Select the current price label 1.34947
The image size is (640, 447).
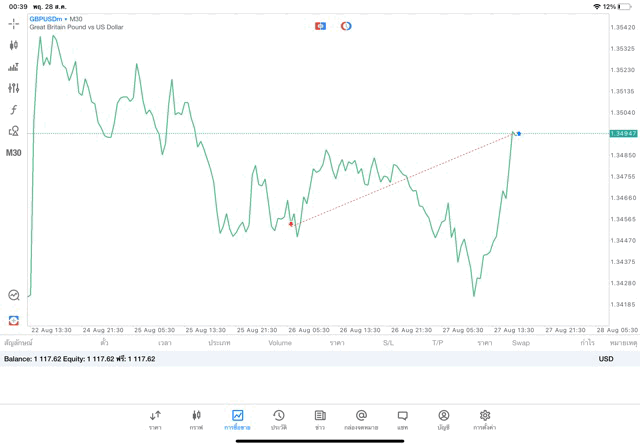click(623, 133)
